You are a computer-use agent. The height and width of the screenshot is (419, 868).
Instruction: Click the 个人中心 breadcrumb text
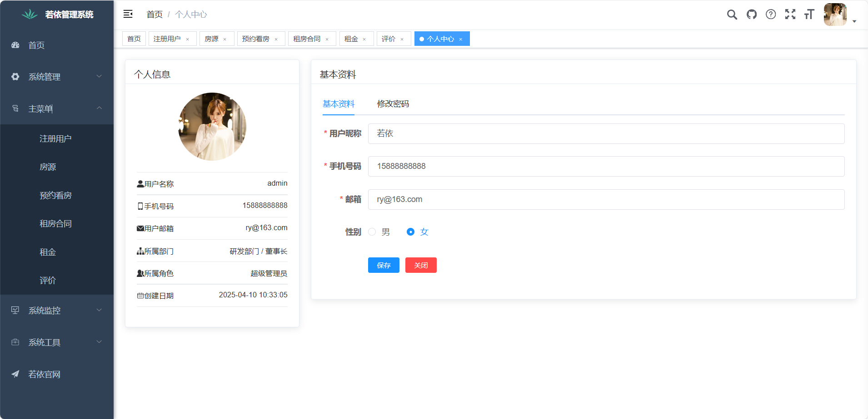pos(191,14)
